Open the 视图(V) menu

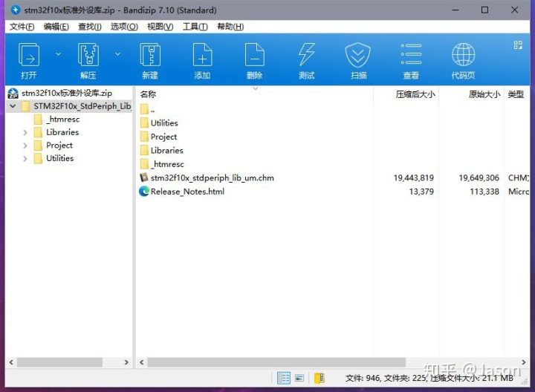(x=160, y=27)
